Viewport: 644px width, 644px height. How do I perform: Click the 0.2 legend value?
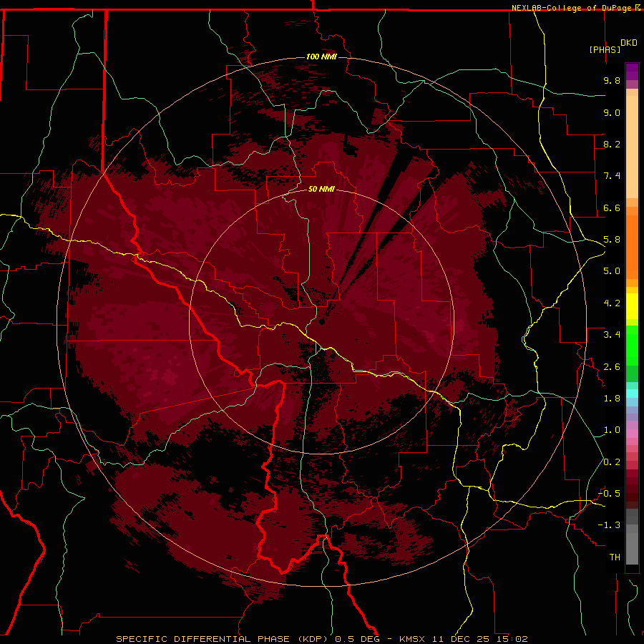pos(612,462)
